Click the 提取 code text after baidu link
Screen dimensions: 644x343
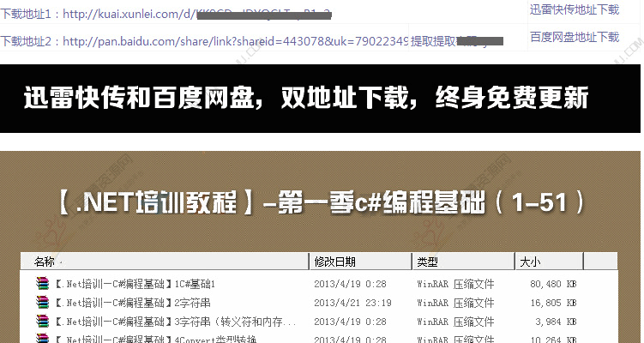(x=457, y=41)
